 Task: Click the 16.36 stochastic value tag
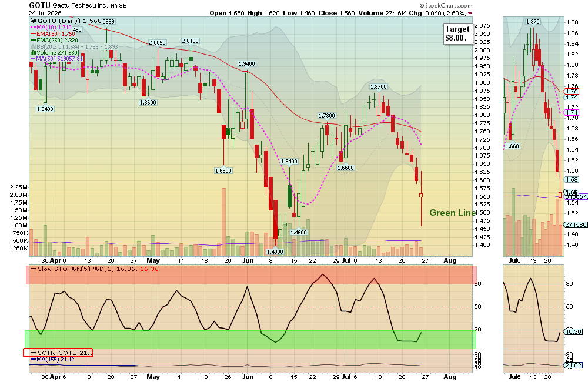pyautogui.click(x=573, y=332)
